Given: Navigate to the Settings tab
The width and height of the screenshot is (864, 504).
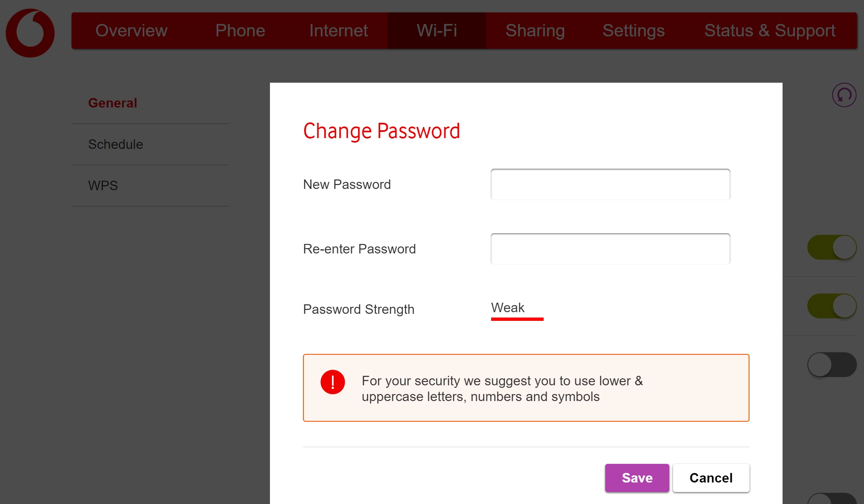Looking at the screenshot, I should coord(634,31).
